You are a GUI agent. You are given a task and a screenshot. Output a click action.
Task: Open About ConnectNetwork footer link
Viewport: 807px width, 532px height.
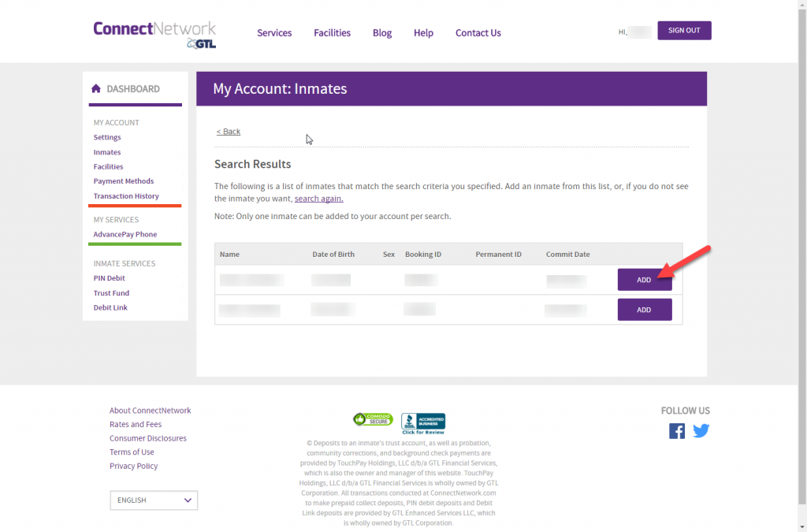tap(151, 411)
